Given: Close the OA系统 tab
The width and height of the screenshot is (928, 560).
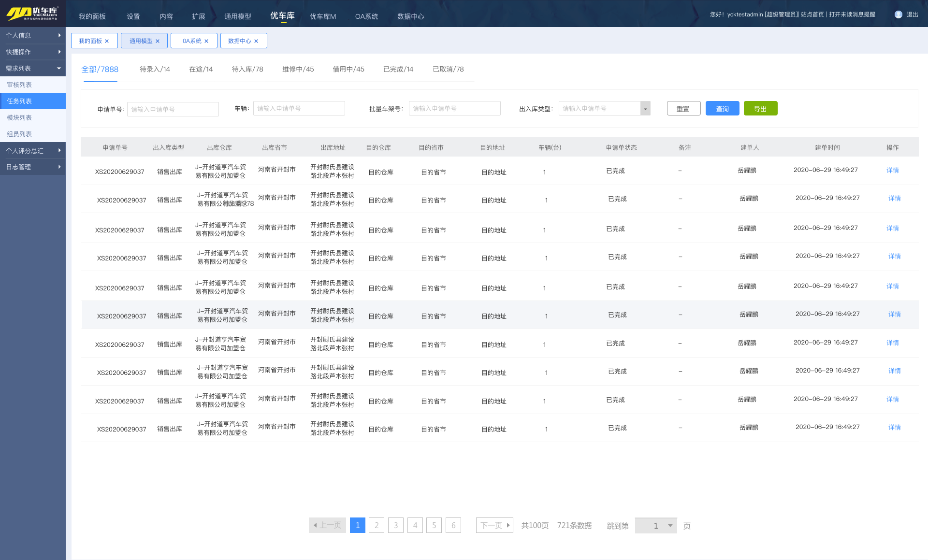Looking at the screenshot, I should (206, 41).
